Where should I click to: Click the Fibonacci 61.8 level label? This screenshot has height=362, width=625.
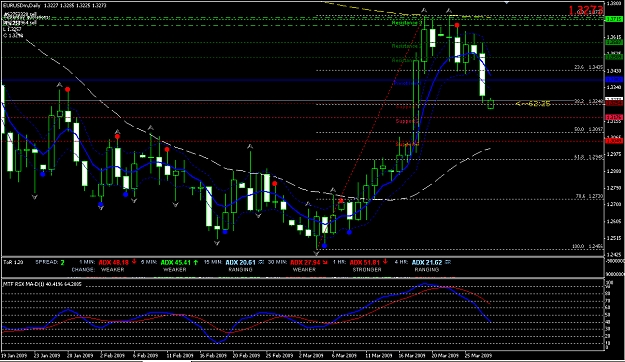point(589,157)
